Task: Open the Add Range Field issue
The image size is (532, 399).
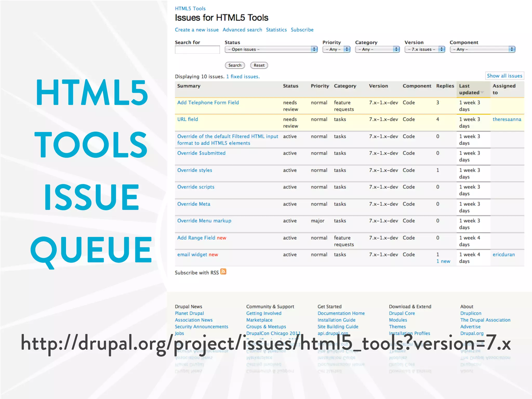Action: [196, 238]
